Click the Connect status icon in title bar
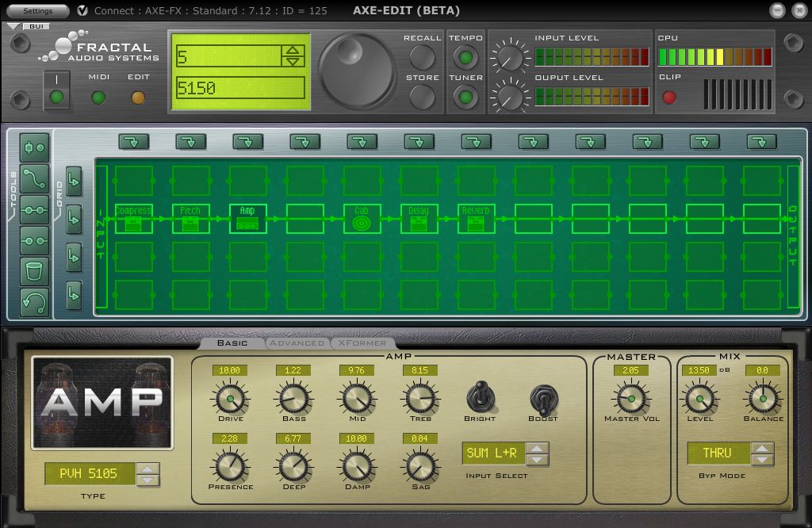Screen dimensions: 812x528 pyautogui.click(x=82, y=10)
